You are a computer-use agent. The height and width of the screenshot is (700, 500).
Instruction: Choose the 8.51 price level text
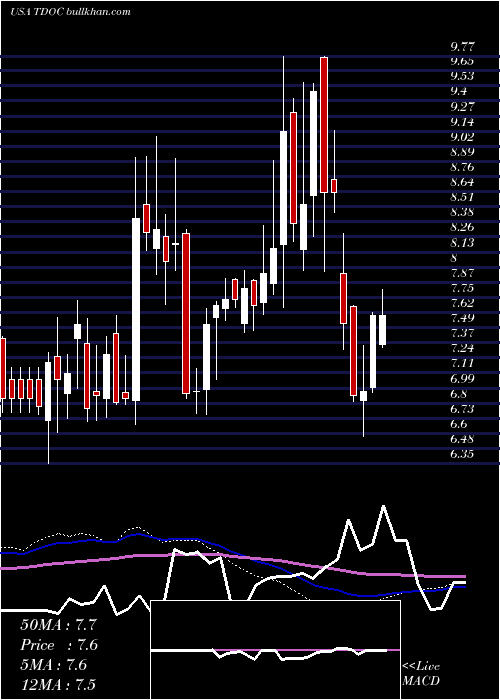click(x=463, y=197)
